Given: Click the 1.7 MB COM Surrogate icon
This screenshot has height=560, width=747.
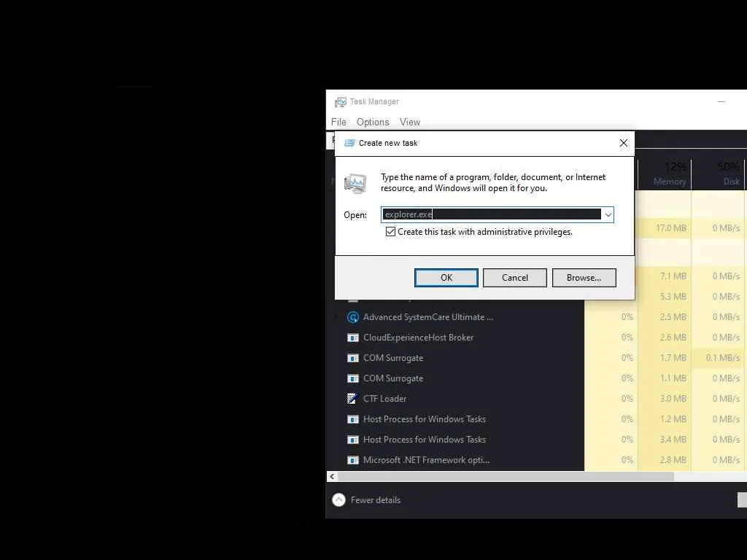Looking at the screenshot, I should 352,358.
